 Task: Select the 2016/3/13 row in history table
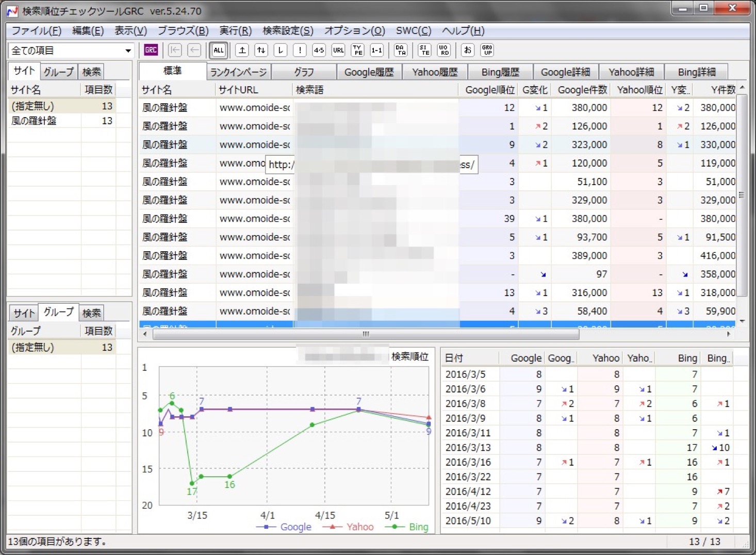point(468,448)
